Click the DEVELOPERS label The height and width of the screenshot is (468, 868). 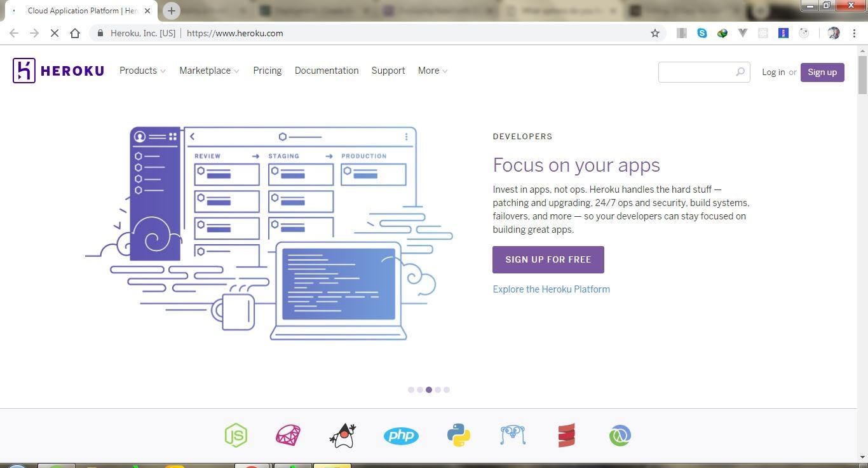coord(522,136)
